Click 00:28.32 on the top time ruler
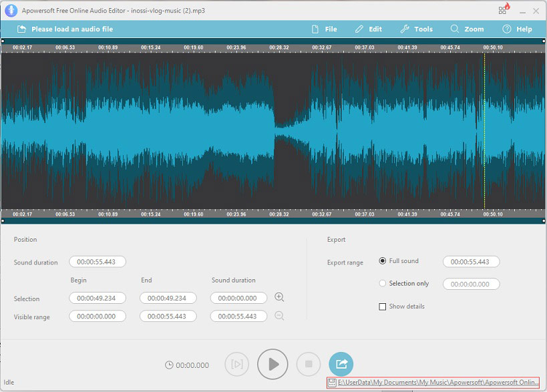 point(279,47)
